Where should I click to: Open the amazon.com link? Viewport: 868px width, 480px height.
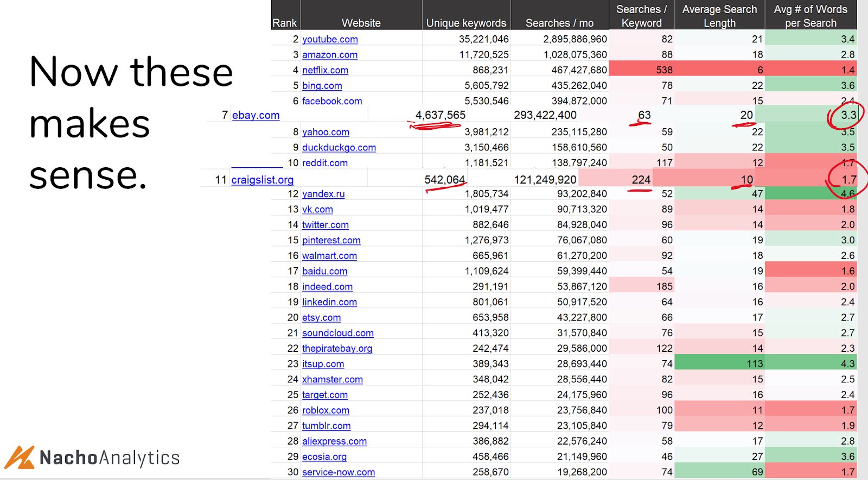tap(330, 55)
